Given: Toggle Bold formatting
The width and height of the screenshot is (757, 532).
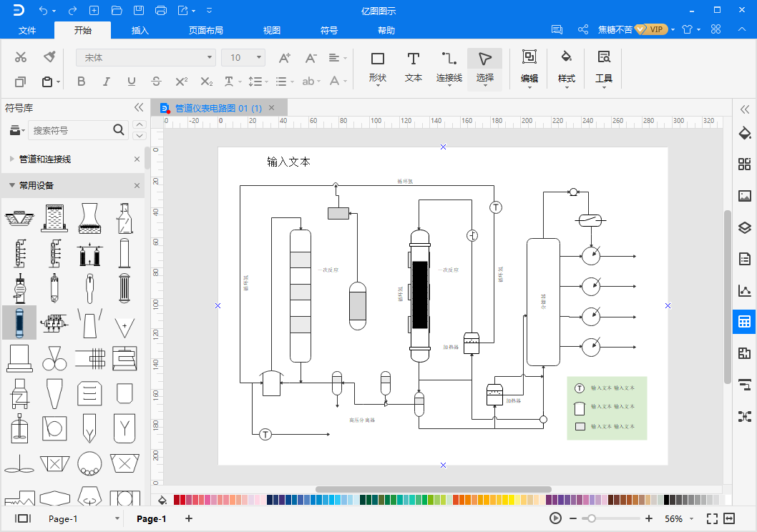Looking at the screenshot, I should click(81, 82).
